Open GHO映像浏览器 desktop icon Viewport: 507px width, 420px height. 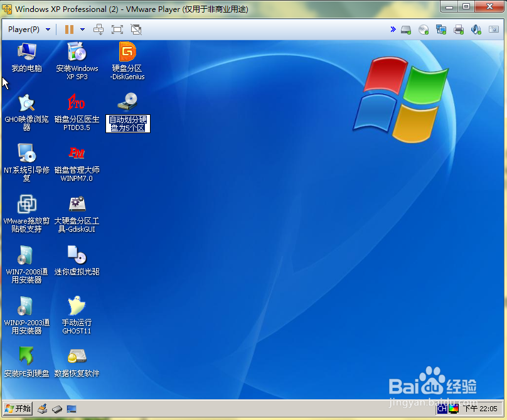(26, 112)
